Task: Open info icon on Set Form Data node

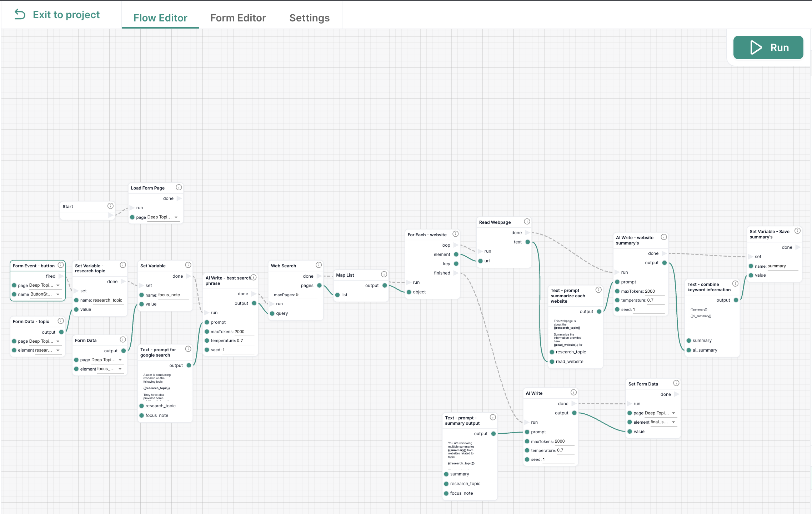Action: click(676, 383)
